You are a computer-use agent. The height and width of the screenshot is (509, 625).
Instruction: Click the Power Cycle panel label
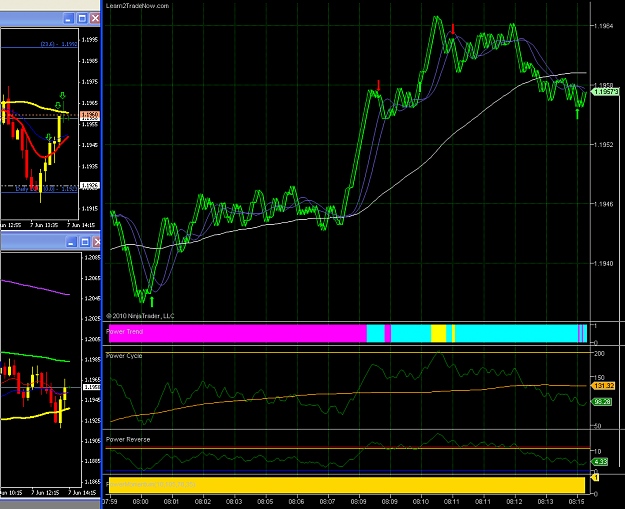[124, 356]
